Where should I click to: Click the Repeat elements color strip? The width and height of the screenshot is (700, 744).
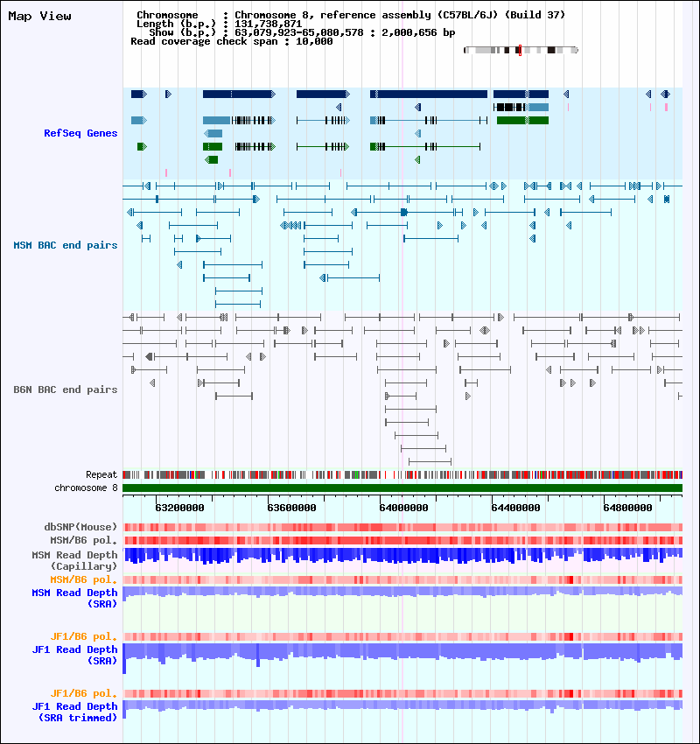[402, 474]
